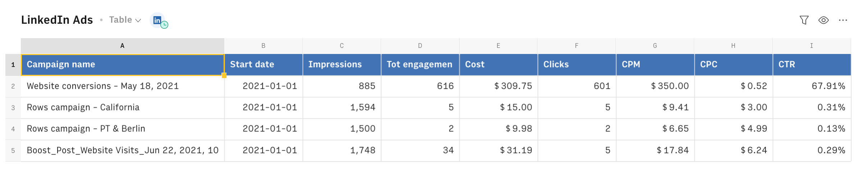Screen dimensions: 868x177
Task: Click the CTR header cell
Action: (812, 65)
